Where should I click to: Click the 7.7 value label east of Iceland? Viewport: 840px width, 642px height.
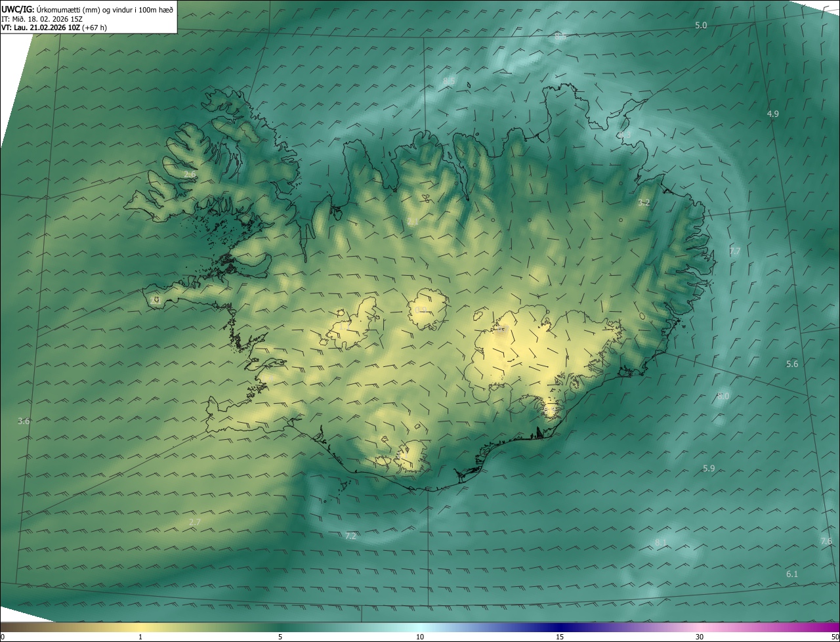click(x=735, y=252)
